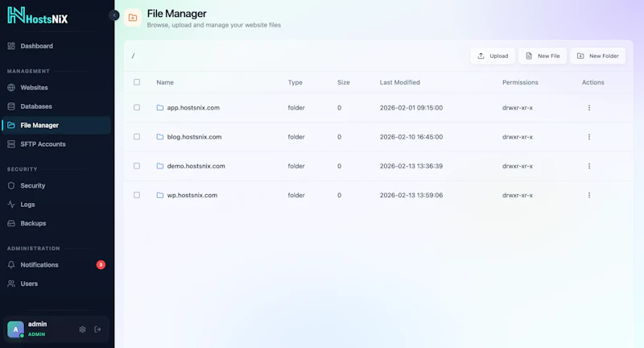The width and height of the screenshot is (644, 348).
Task: Check the wp.hostsnix.com row checkbox
Action: [137, 195]
